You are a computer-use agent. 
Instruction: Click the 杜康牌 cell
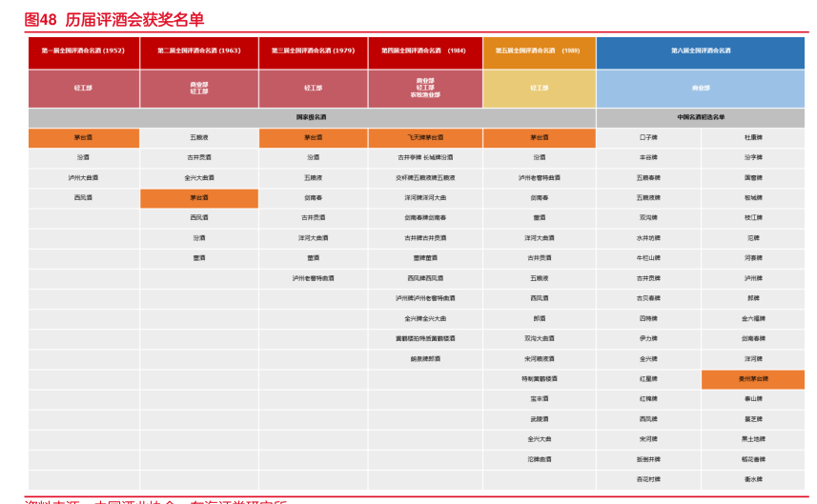pos(753,138)
